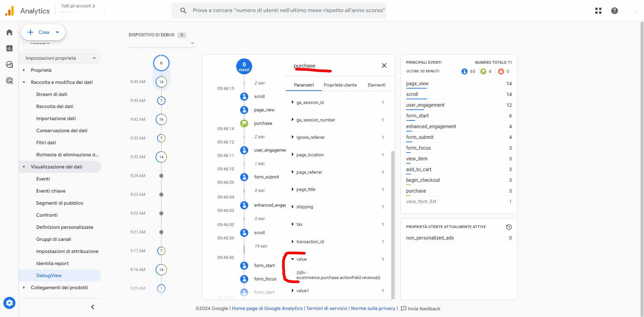The width and height of the screenshot is (644, 317).
Task: Open Advertising icon in left rail
Action: pos(9,81)
